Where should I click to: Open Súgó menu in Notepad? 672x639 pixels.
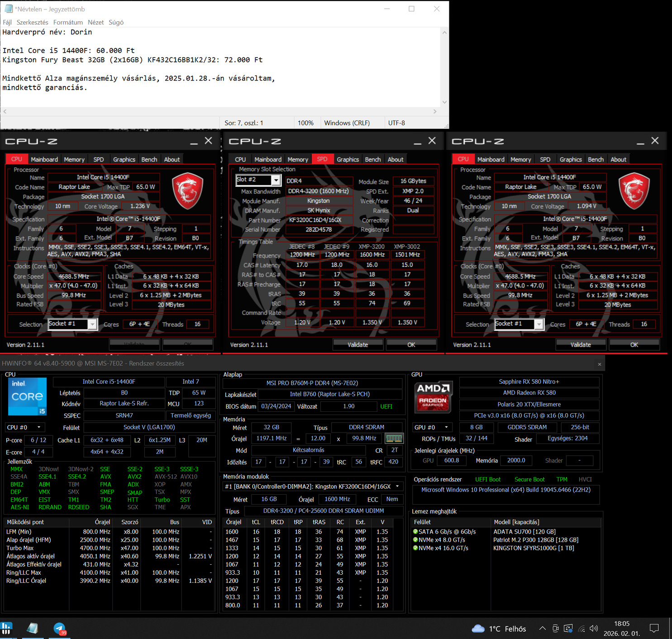(x=116, y=22)
